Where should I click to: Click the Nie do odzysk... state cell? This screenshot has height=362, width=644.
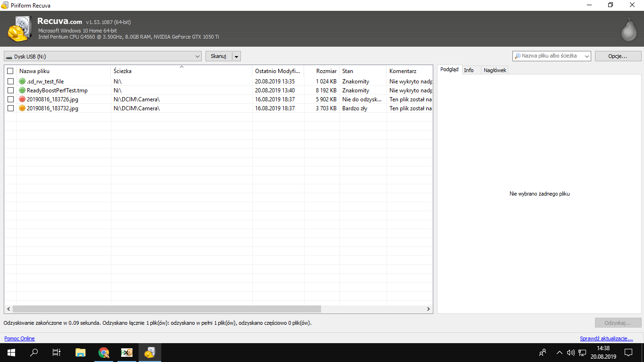[x=362, y=99]
